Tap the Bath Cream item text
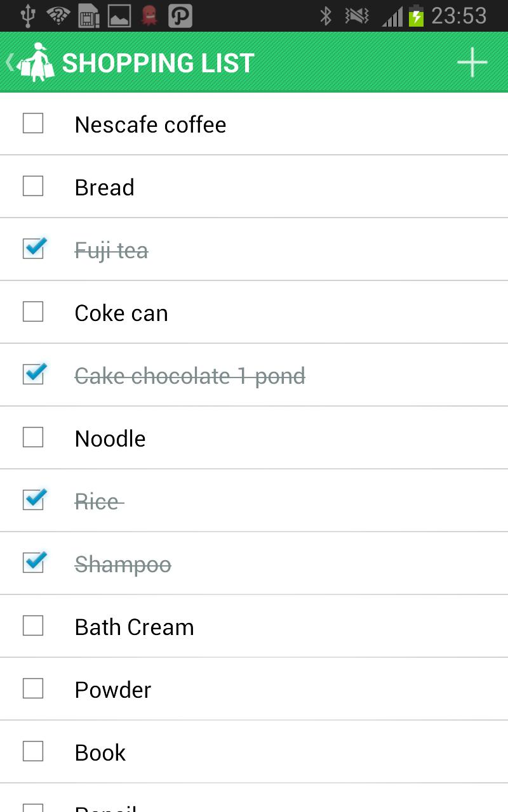The width and height of the screenshot is (508, 812). pyautogui.click(x=134, y=627)
